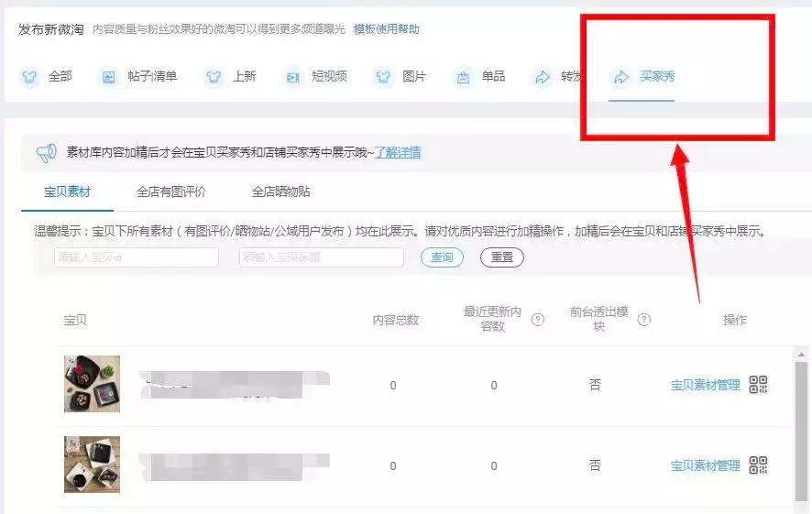812x514 pixels.
Task: Switch to 全店晒物贴 sub-tab
Action: coord(280,192)
